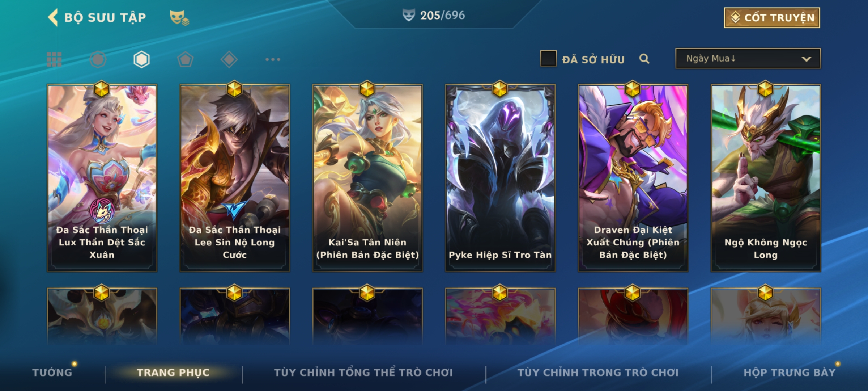Go back using the Bộ Sưu Tập arrow
The width and height of the screenshot is (868, 391).
(x=53, y=17)
